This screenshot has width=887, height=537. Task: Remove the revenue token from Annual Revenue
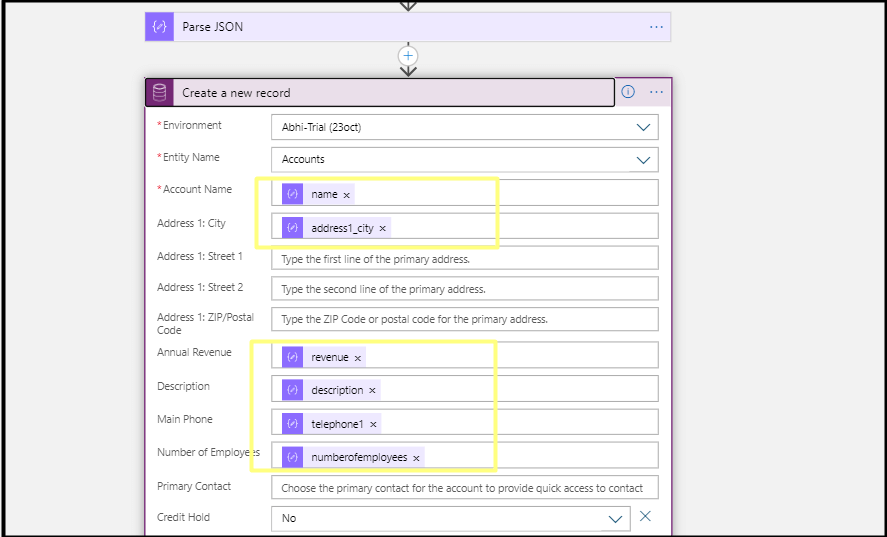(358, 357)
